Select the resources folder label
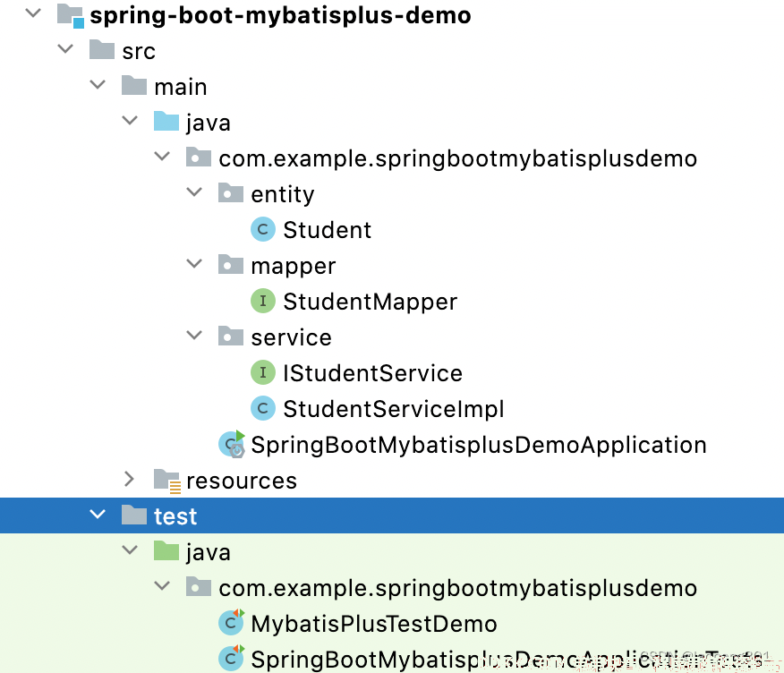 (x=242, y=481)
